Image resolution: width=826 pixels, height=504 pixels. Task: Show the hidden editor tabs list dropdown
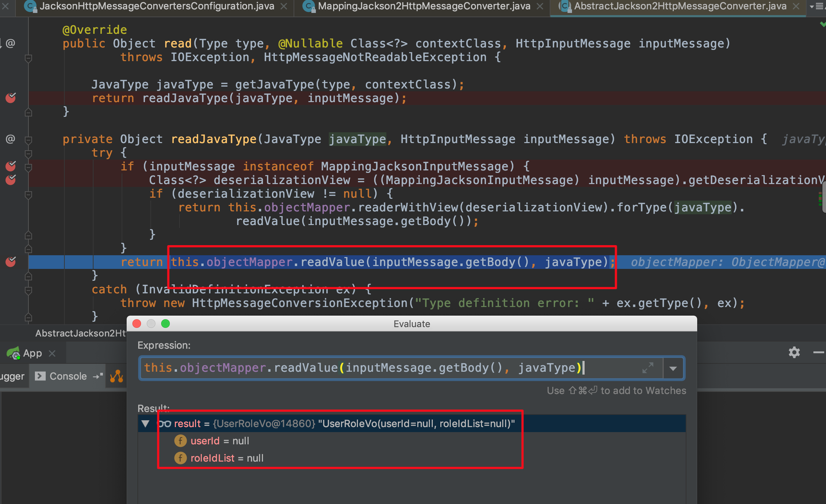(817, 6)
